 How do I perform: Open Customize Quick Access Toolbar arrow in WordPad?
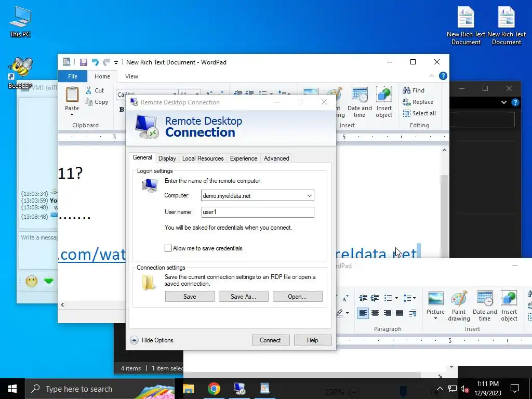tap(116, 62)
